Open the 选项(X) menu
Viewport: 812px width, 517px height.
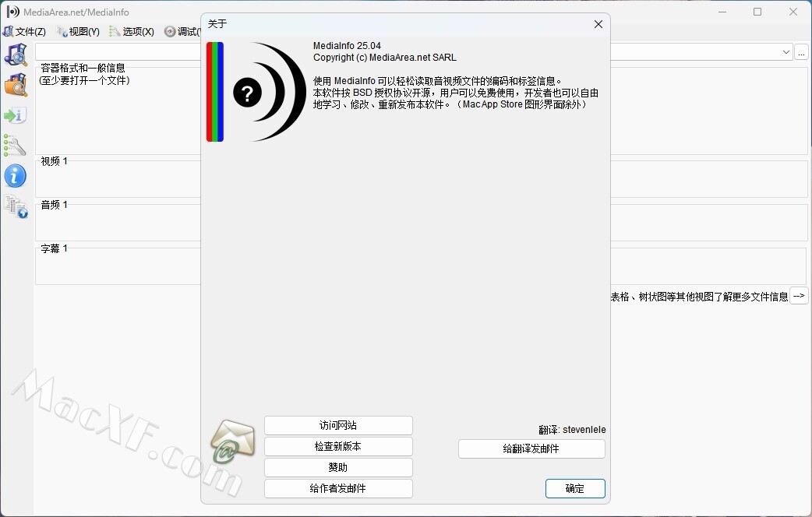pos(132,32)
